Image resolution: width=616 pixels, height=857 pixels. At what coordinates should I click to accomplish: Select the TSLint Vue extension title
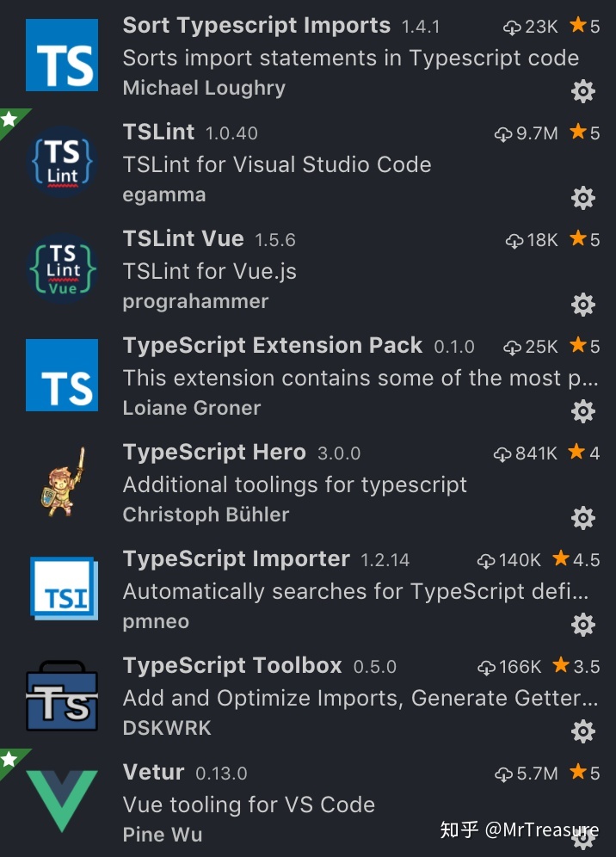[183, 238]
